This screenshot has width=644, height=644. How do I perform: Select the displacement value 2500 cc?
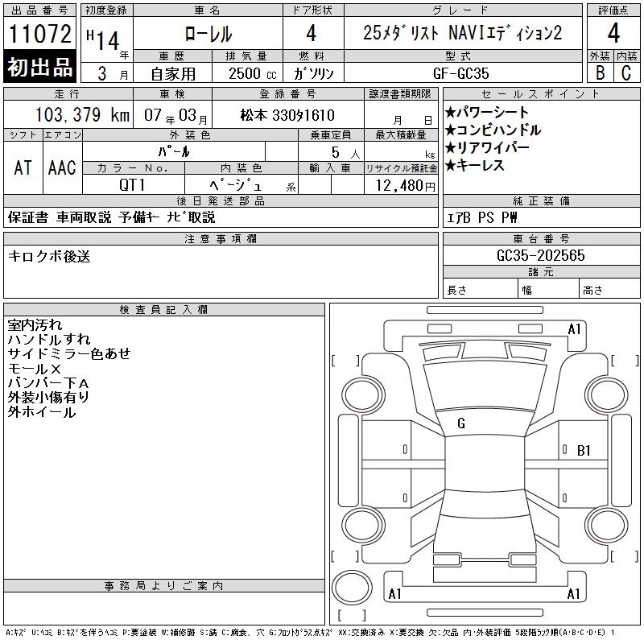[x=252, y=73]
